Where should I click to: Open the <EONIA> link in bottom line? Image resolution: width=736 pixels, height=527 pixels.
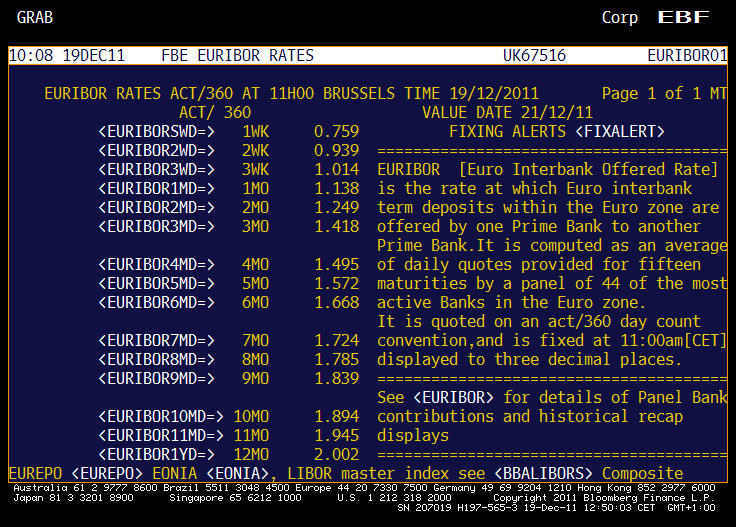click(238, 474)
